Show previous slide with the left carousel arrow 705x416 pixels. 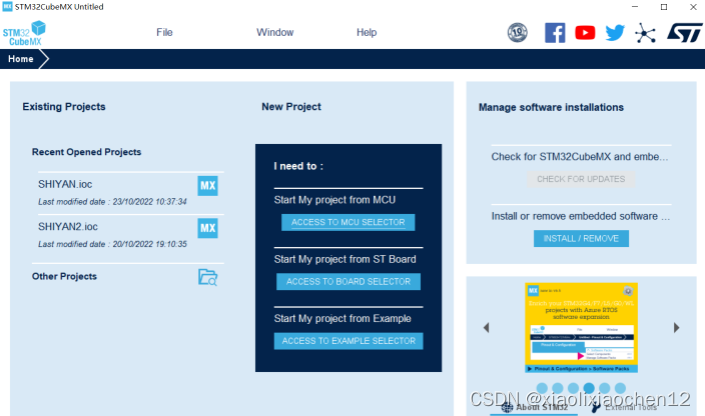(486, 327)
